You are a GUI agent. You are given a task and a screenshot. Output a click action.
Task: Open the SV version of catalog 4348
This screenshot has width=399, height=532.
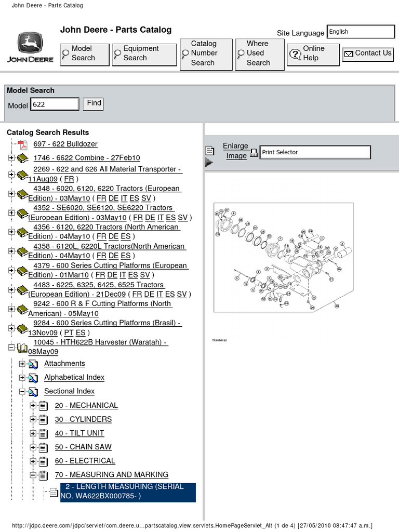point(146,198)
